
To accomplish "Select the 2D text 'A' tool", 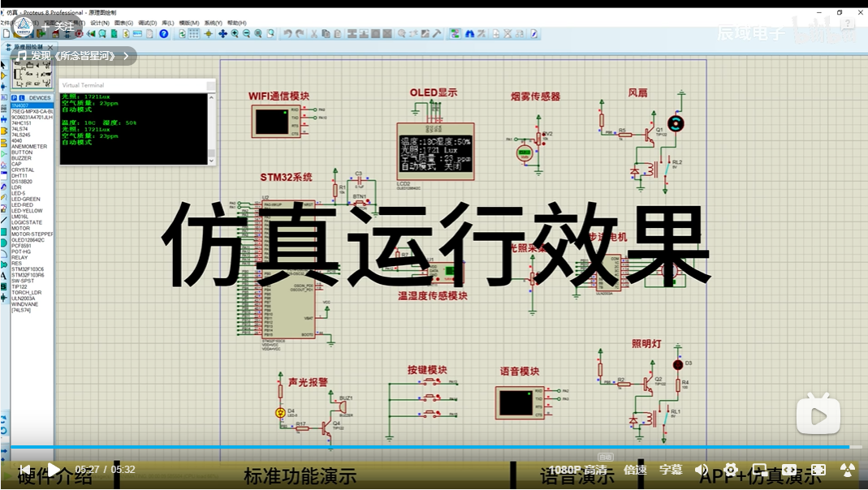I will click(4, 275).
